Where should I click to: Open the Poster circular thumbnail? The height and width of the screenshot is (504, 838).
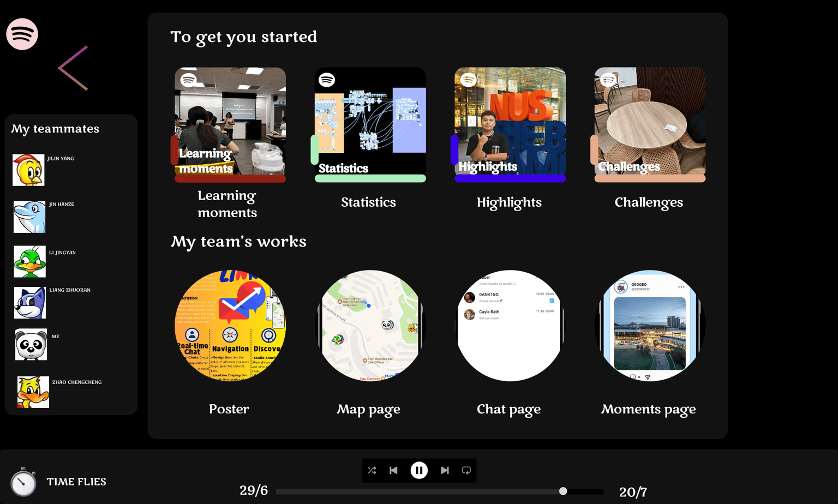click(230, 326)
